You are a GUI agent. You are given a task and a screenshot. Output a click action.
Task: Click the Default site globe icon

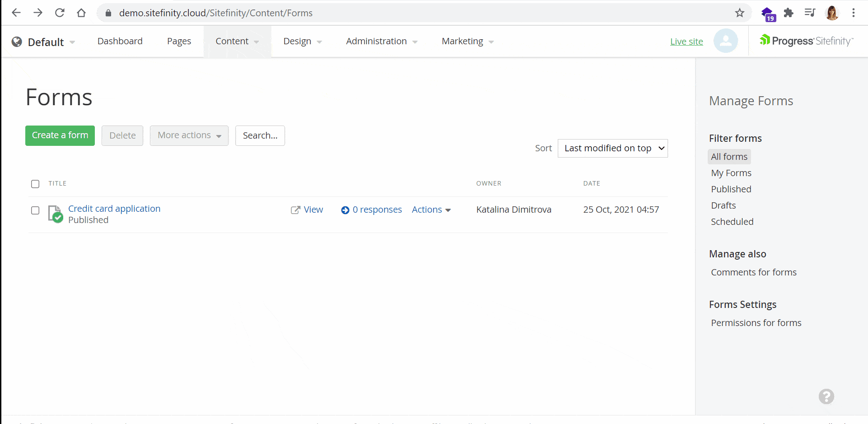[x=17, y=42]
